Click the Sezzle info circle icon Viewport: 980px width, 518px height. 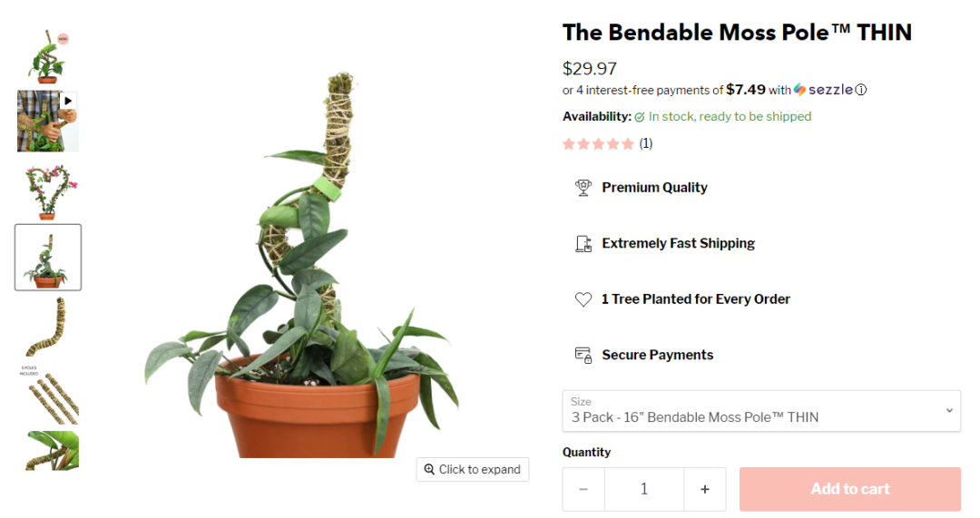[x=861, y=90]
